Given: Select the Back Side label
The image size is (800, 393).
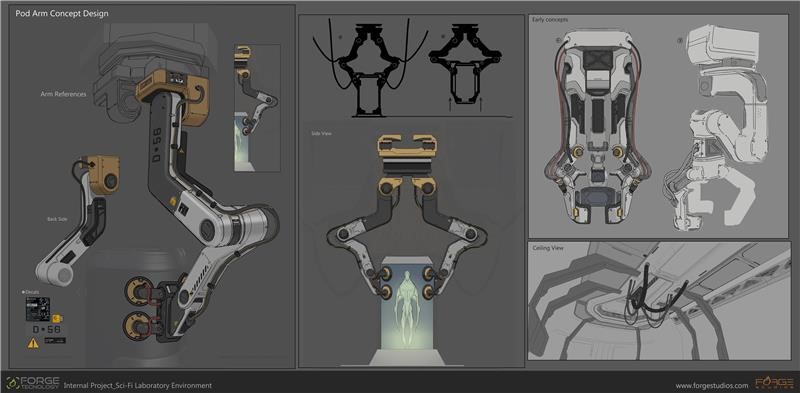Looking at the screenshot, I should [57, 219].
